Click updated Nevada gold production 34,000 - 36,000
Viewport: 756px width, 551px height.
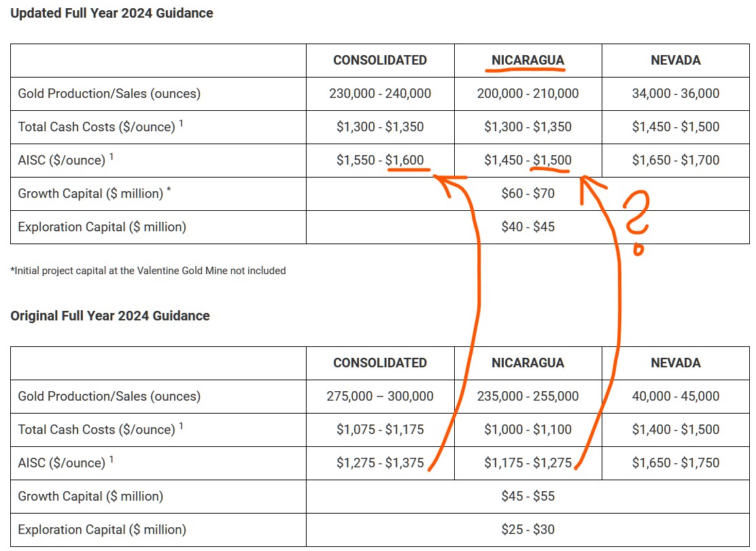click(676, 94)
